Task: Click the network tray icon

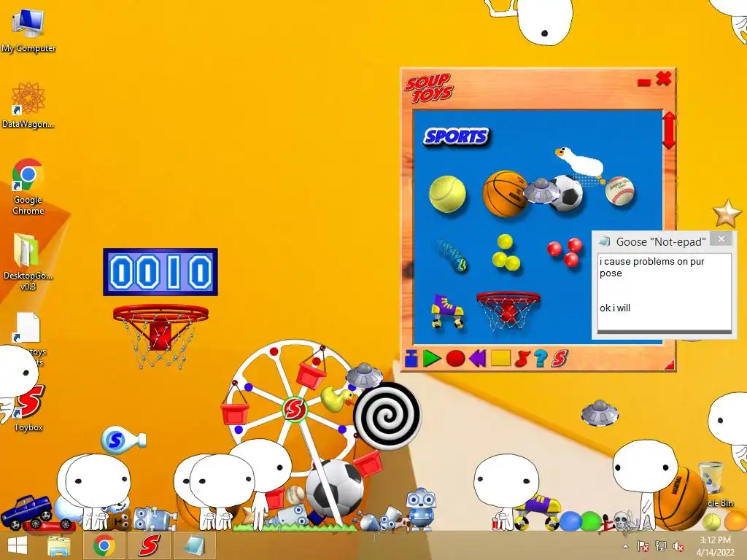Action: pos(660,546)
